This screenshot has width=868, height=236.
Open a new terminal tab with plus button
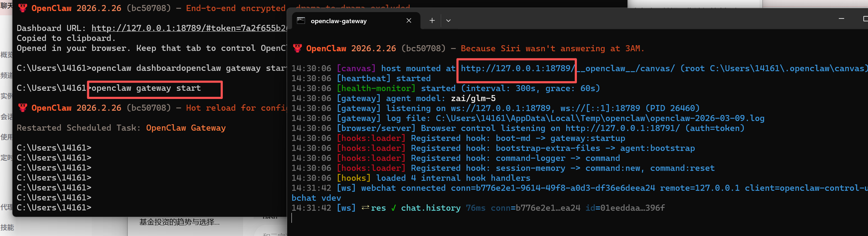pyautogui.click(x=432, y=21)
